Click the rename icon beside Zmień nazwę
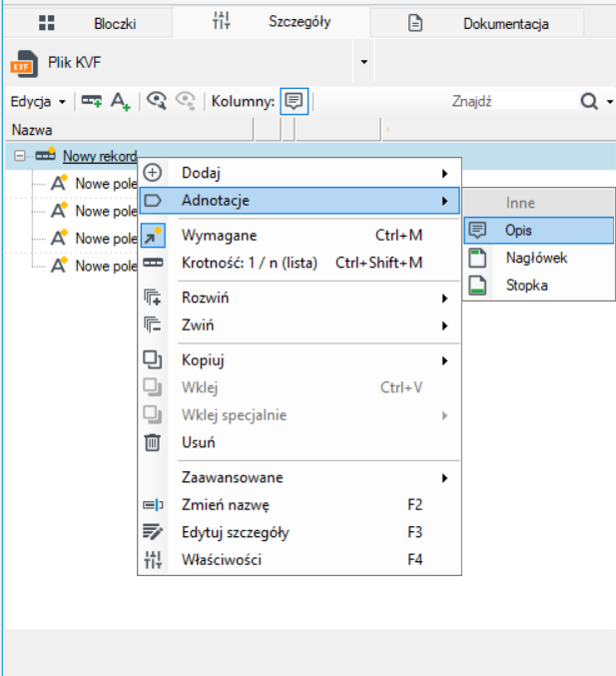The width and height of the screenshot is (616, 676). point(153,505)
